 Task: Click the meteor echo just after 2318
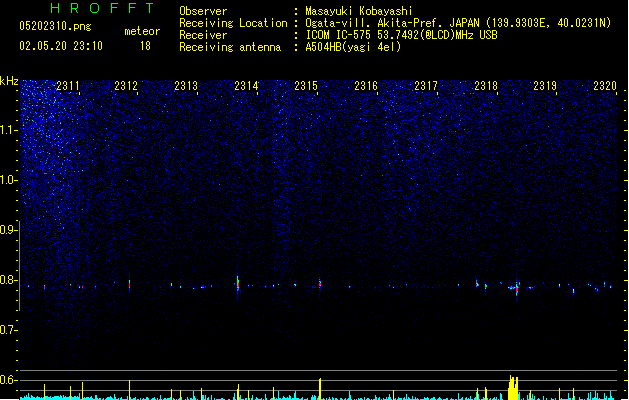click(515, 287)
